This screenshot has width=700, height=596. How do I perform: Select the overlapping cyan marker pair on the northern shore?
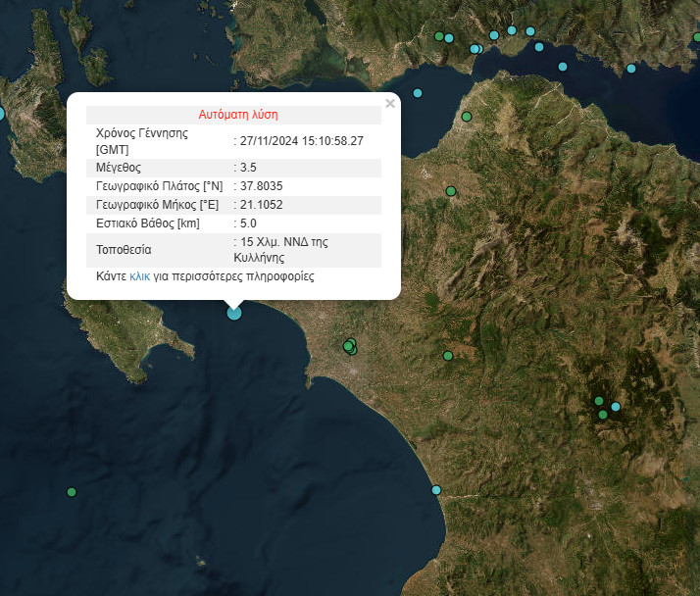point(476,48)
